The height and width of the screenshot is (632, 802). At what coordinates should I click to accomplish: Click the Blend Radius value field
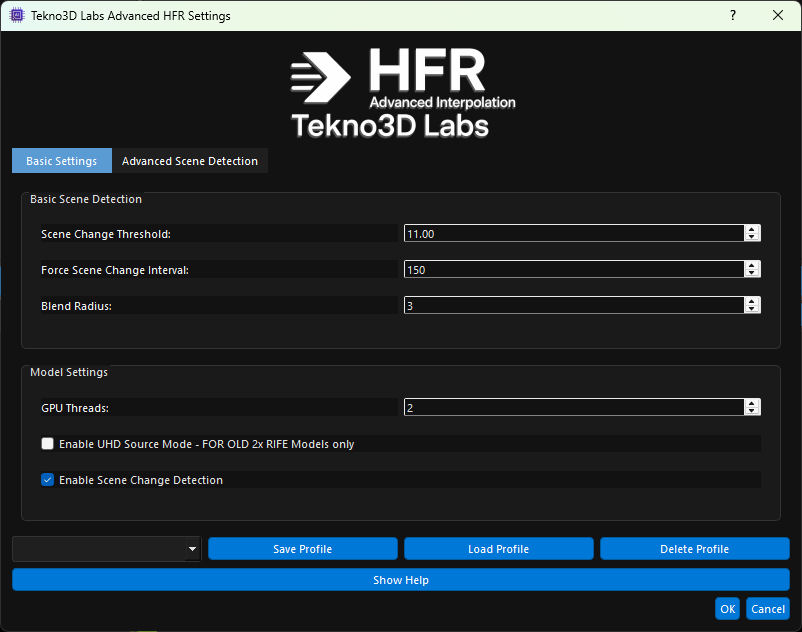pos(574,305)
